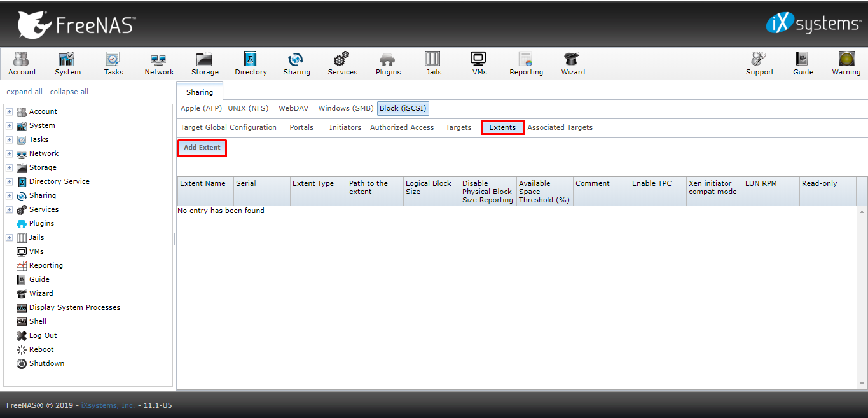Open the Portals tab
The image size is (868, 418).
tap(301, 127)
